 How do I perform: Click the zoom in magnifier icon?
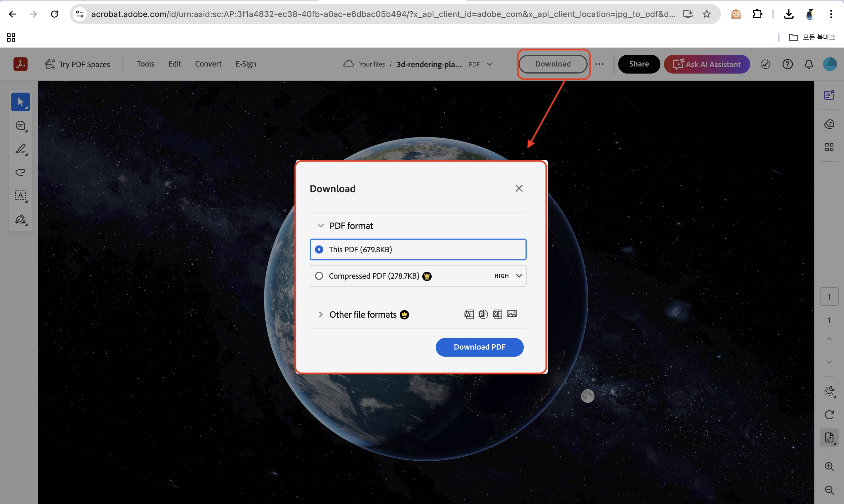[829, 466]
